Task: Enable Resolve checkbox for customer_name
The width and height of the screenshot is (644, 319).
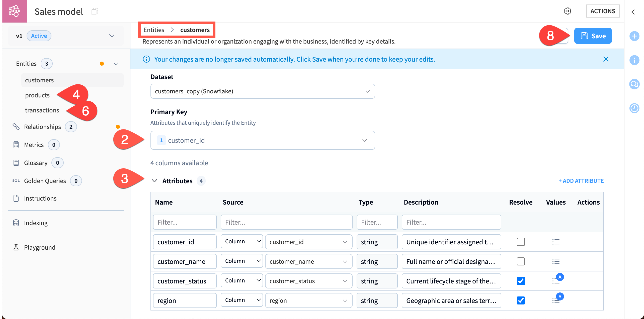Action: (521, 261)
